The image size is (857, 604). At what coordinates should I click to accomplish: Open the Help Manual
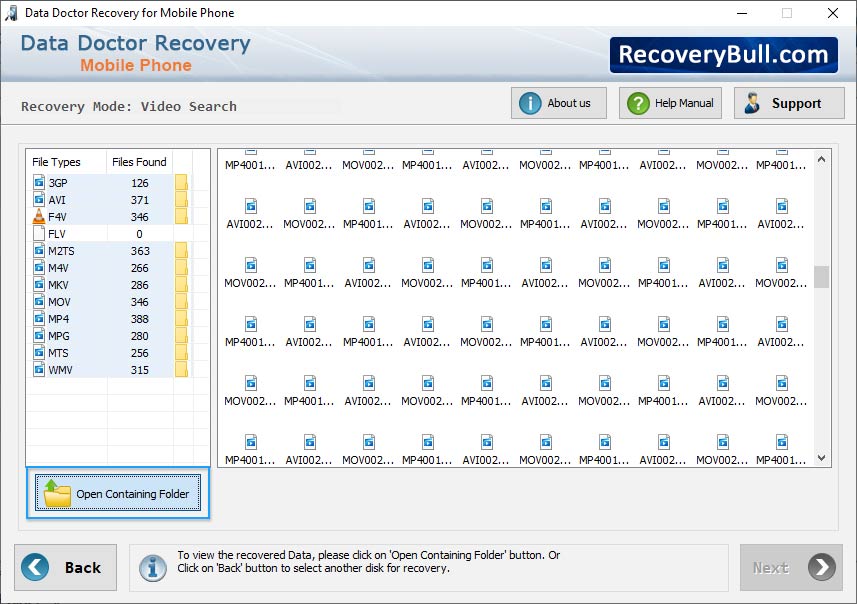(670, 103)
